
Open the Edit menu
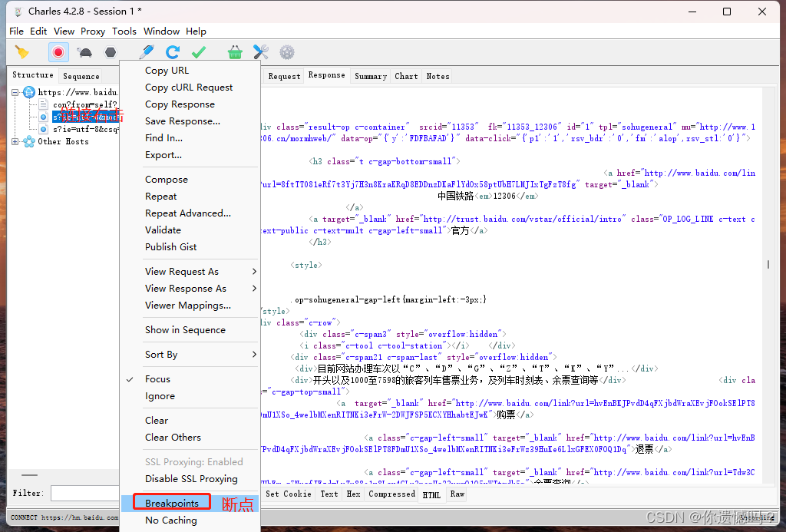(x=38, y=31)
